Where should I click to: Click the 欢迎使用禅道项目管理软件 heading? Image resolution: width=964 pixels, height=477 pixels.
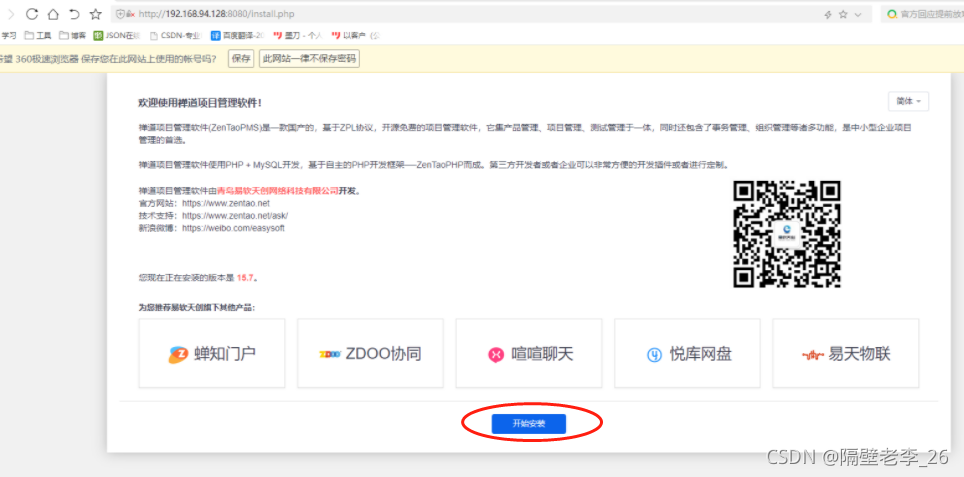pyautogui.click(x=200, y=103)
